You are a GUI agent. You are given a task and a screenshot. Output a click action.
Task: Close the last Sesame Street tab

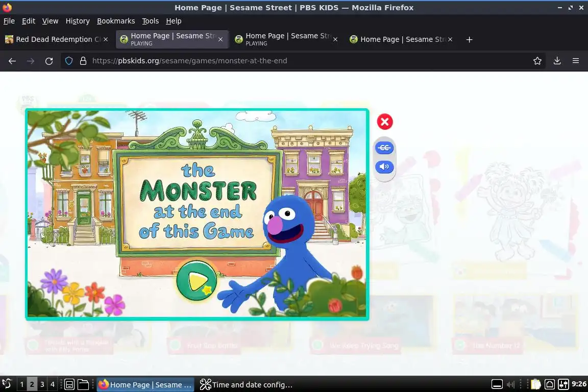click(450, 39)
